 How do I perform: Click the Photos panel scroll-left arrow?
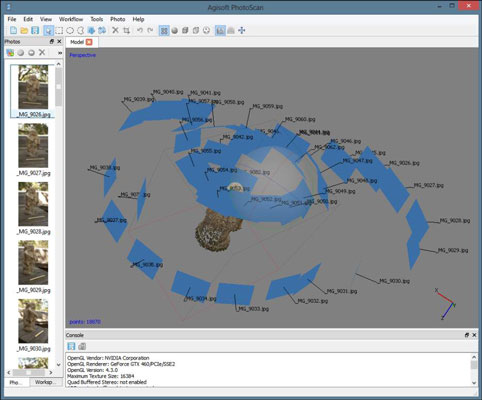tap(9, 372)
